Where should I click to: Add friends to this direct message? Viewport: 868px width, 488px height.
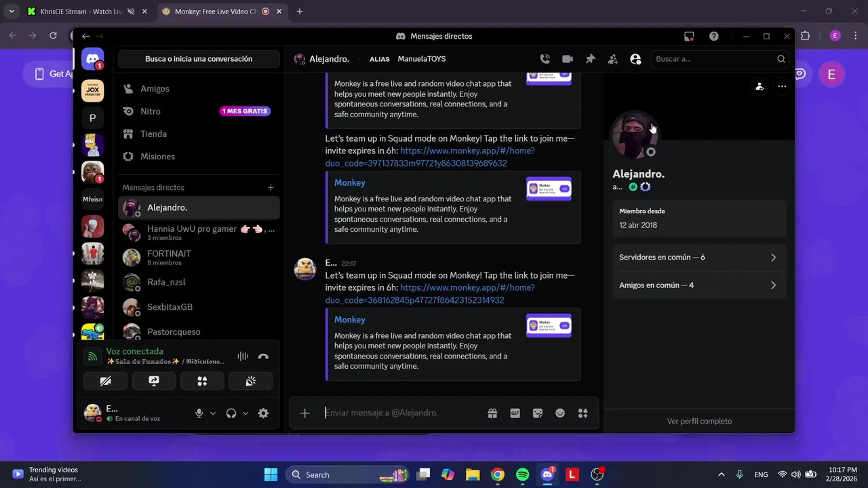click(x=613, y=59)
